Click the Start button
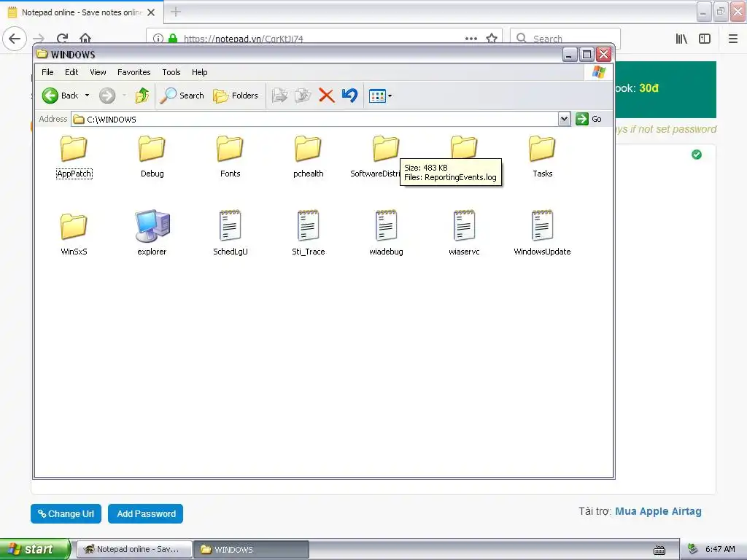Screen dimensions: 747x560 pyautogui.click(x=35, y=549)
